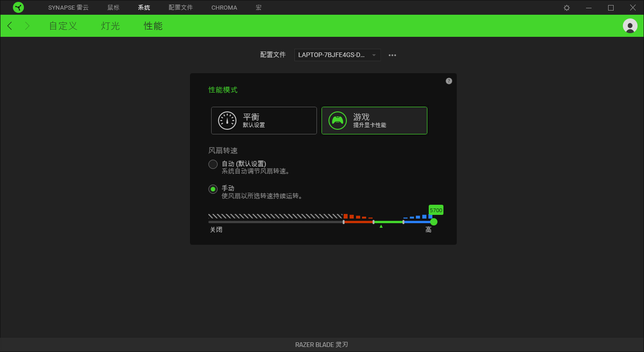Open the 自定义 subtab
The image size is (644, 352).
(x=63, y=26)
